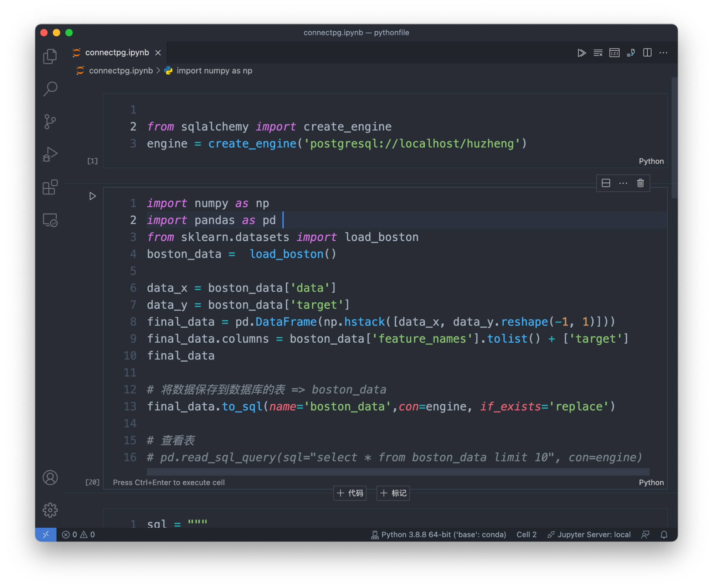The image size is (713, 588).
Task: Change language of second cell from Python
Action: [x=651, y=482]
